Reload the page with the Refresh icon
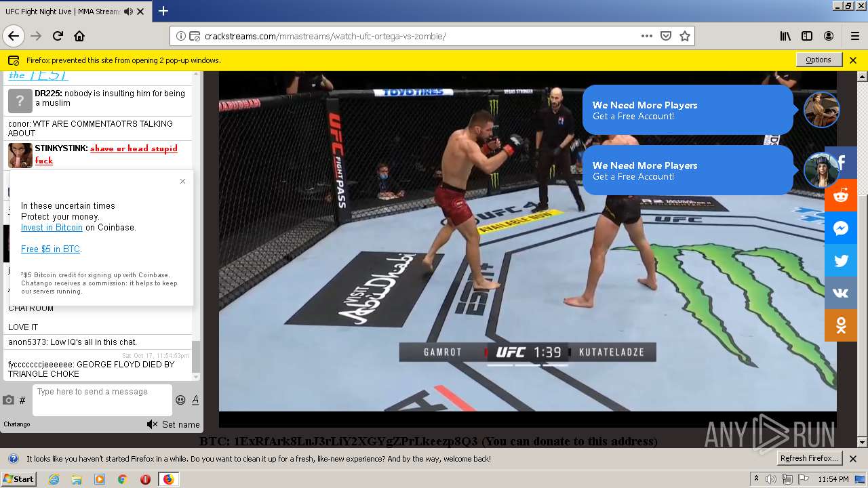This screenshot has height=488, width=868. point(58,36)
